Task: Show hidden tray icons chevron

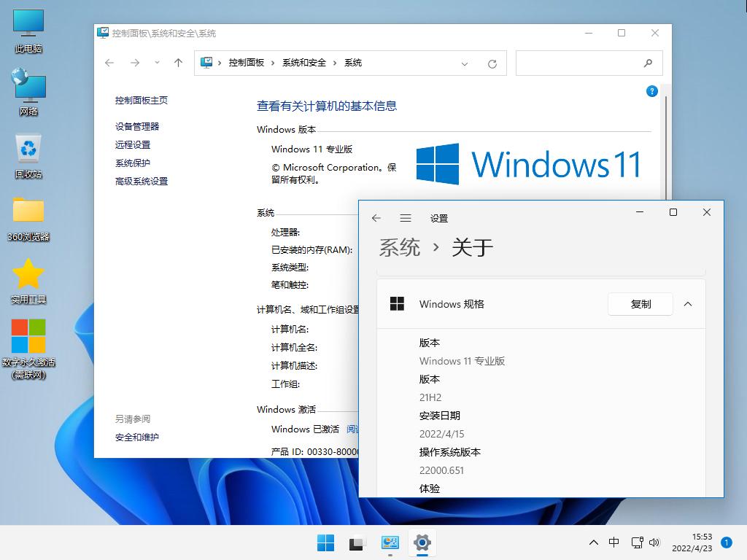Action: tap(594, 542)
